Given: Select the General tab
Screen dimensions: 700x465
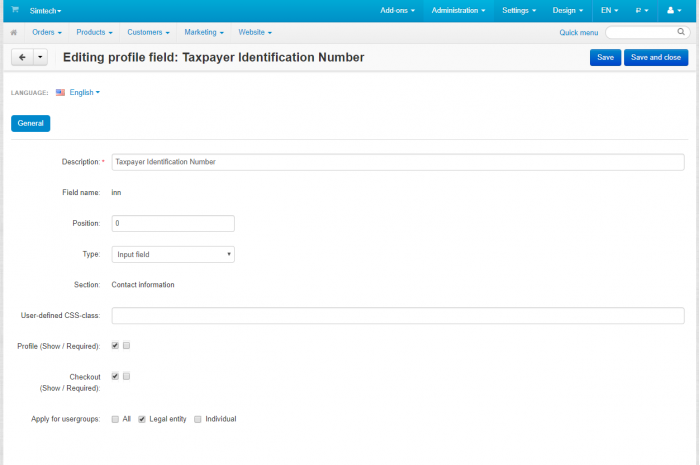Looking at the screenshot, I should point(30,123).
